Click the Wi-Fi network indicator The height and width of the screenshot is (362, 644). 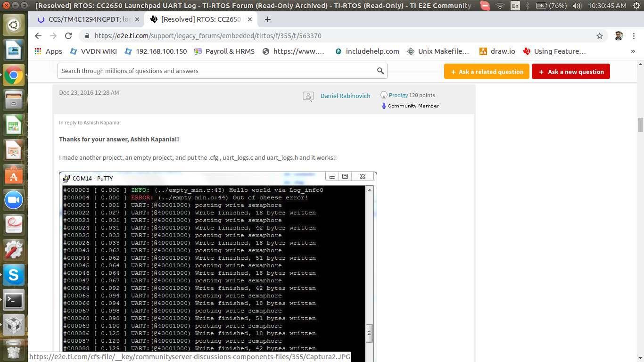[x=501, y=6]
